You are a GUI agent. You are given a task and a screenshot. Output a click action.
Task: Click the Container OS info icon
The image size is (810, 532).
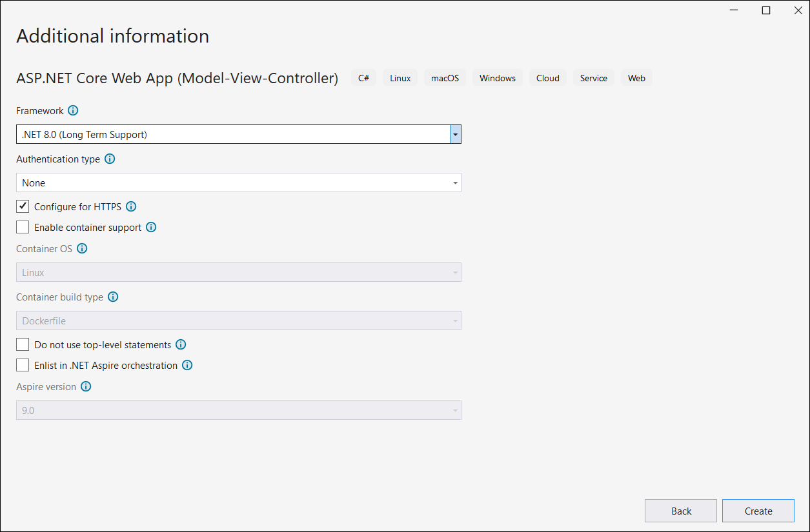82,248
